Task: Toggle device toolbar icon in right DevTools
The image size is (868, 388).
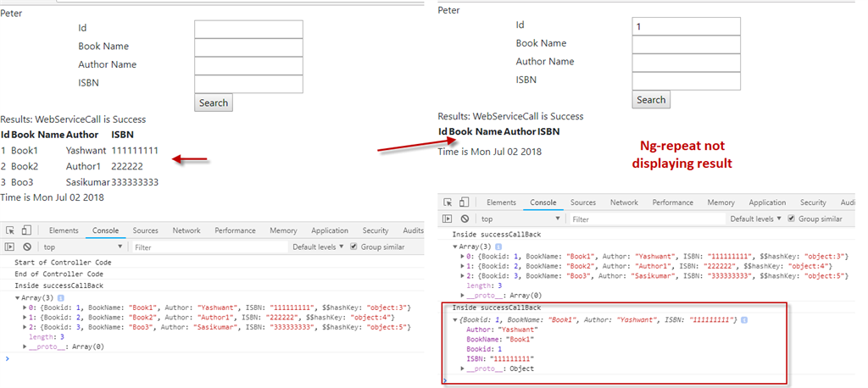Action: (465, 202)
